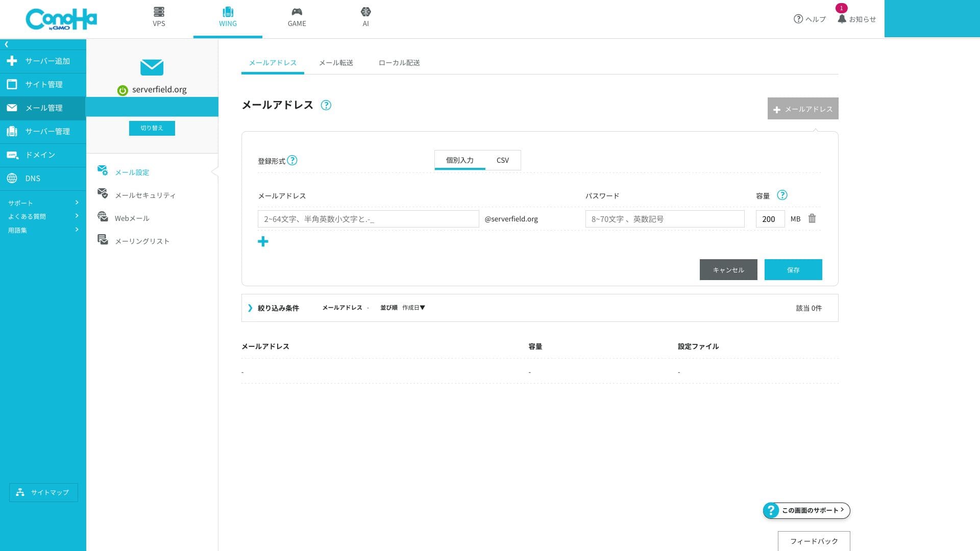Select メールセキュリティ in the side menu
The height and width of the screenshot is (551, 980).
(145, 195)
